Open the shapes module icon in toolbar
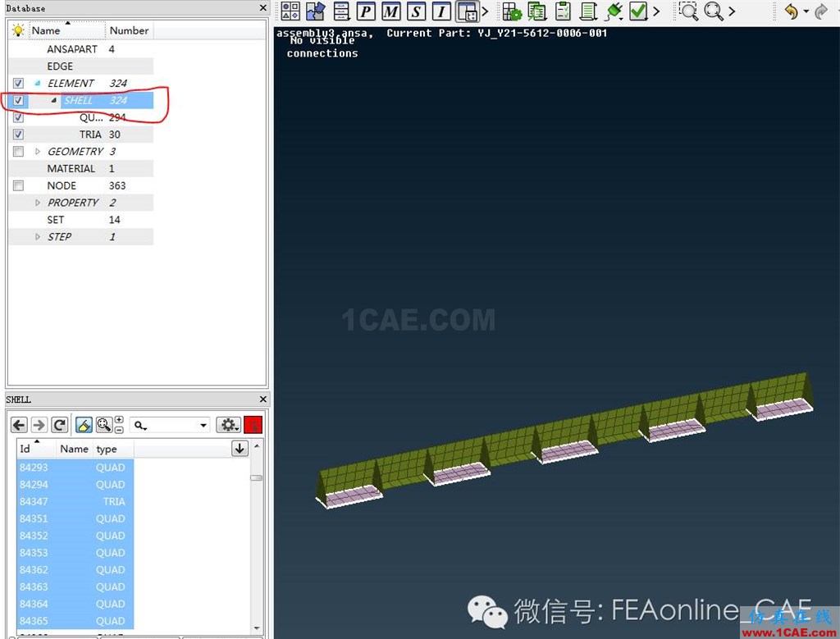This screenshot has width=840, height=639. tap(290, 11)
